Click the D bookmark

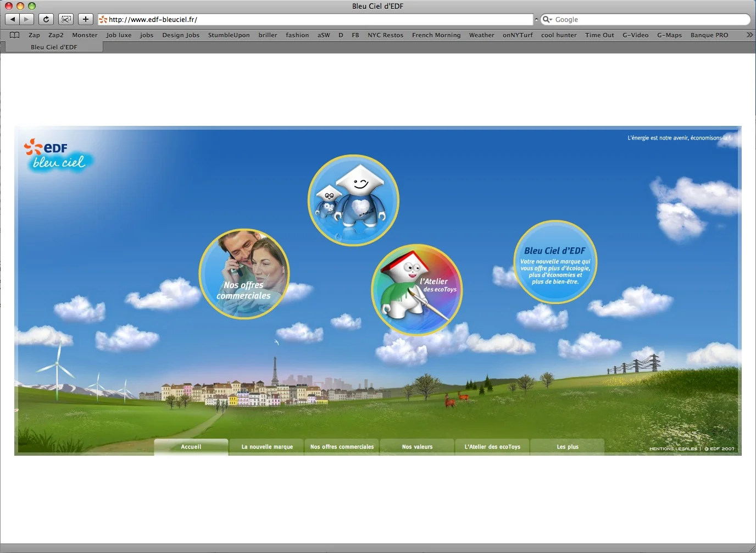point(341,35)
